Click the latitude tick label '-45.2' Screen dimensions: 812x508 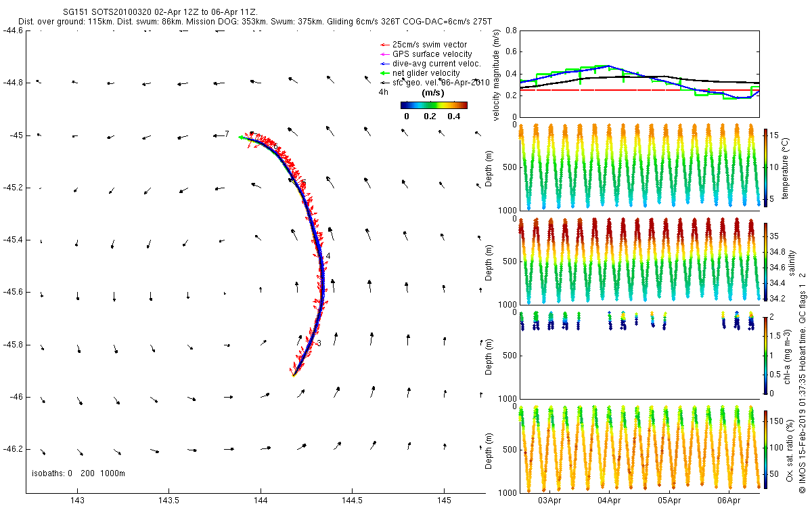tap(12, 187)
